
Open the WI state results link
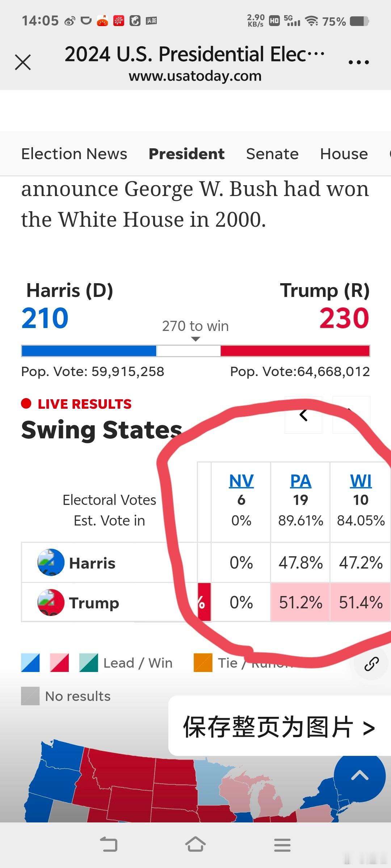(x=361, y=481)
